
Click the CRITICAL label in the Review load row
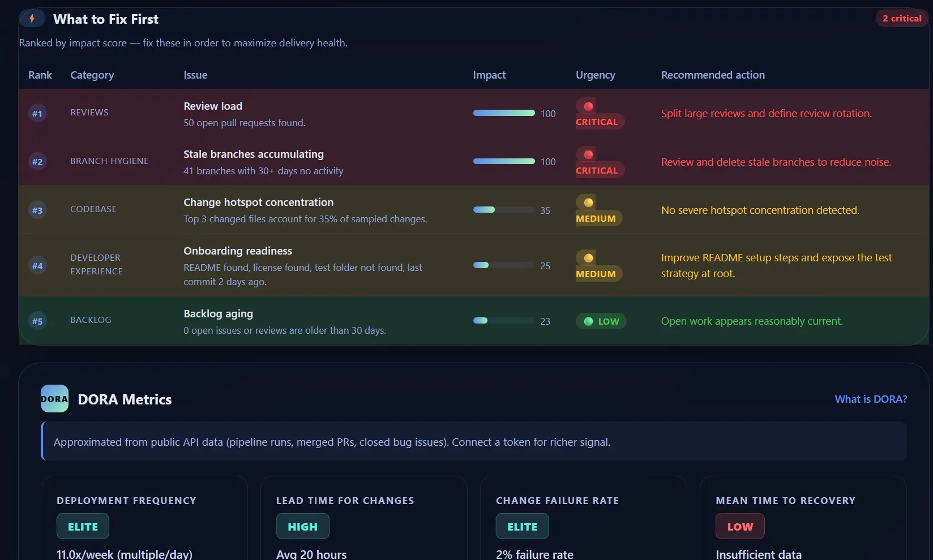point(597,122)
